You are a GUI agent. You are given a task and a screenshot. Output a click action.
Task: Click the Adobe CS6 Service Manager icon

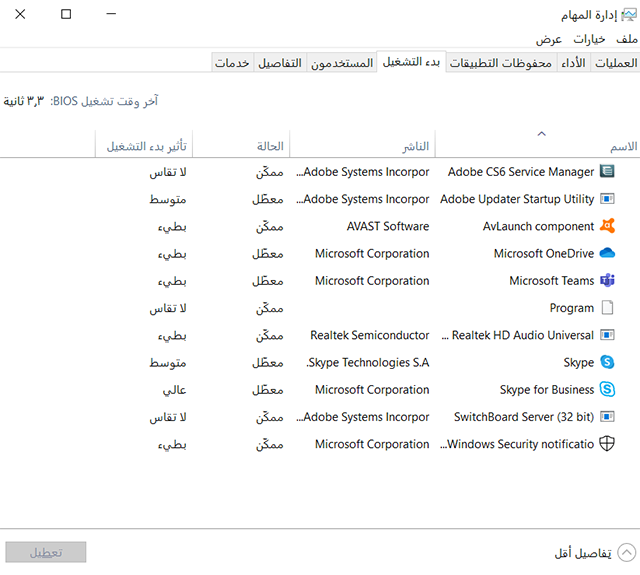pos(607,172)
